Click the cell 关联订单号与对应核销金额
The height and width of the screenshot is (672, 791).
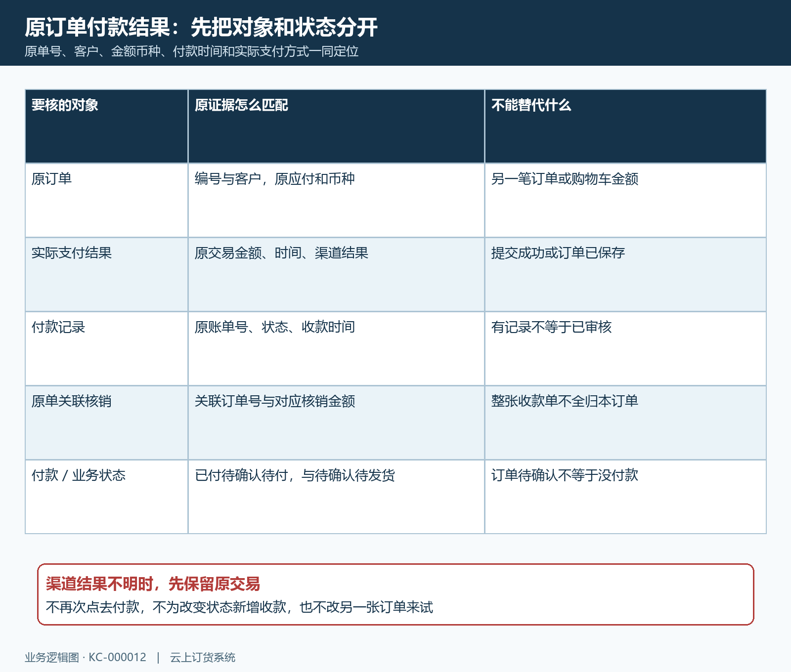pos(336,422)
